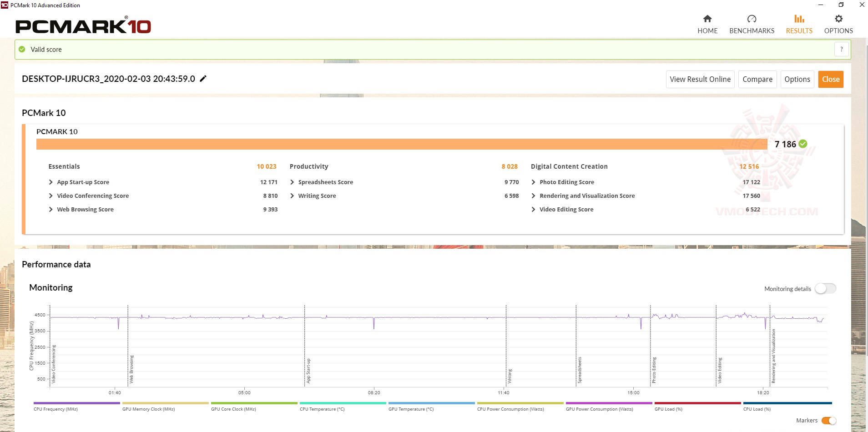Click the Spreadsheets marker in the chart
Viewport: 868px width, 432px height.
coord(580,370)
